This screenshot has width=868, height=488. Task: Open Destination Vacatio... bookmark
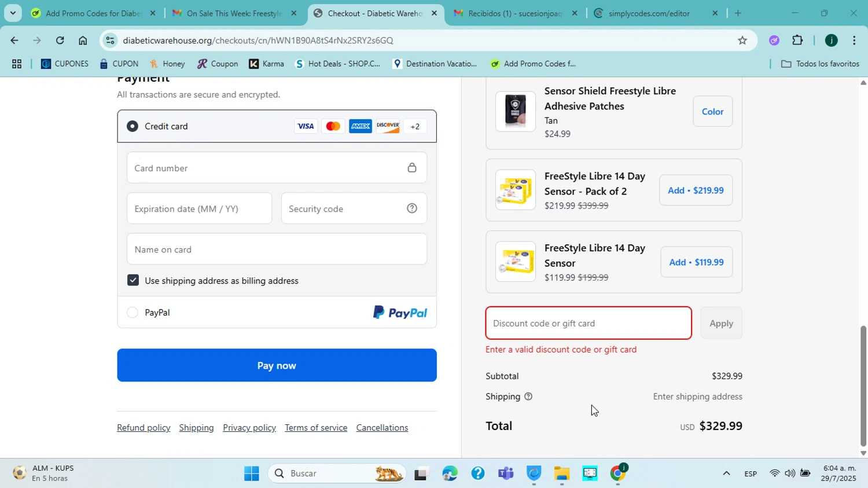pos(435,64)
